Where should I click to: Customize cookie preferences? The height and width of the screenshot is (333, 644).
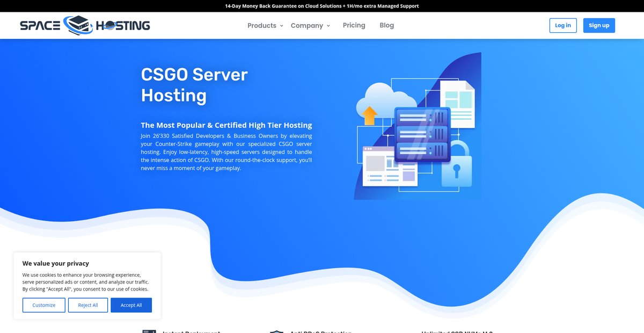pyautogui.click(x=44, y=305)
